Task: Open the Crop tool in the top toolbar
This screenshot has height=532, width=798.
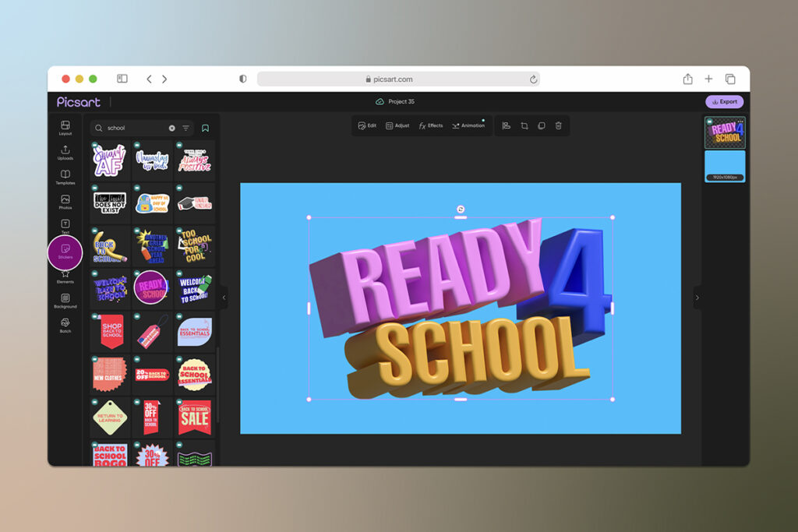Action: click(524, 125)
